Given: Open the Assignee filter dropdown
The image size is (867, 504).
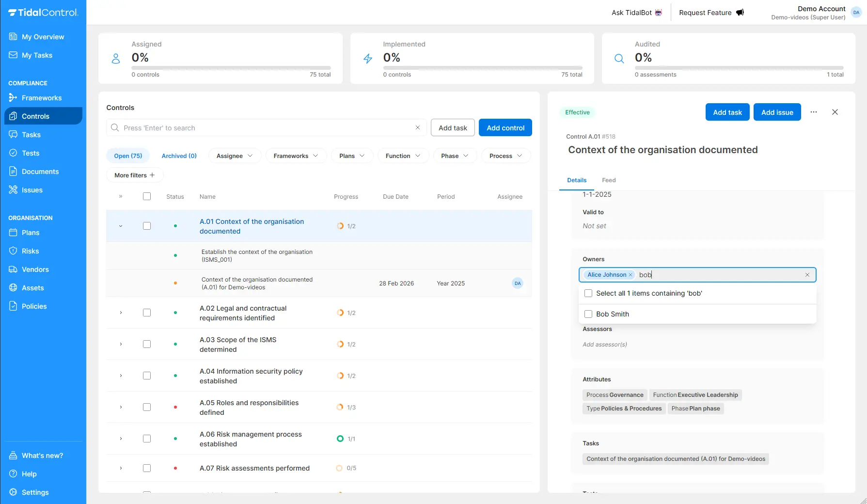Looking at the screenshot, I should click(235, 156).
